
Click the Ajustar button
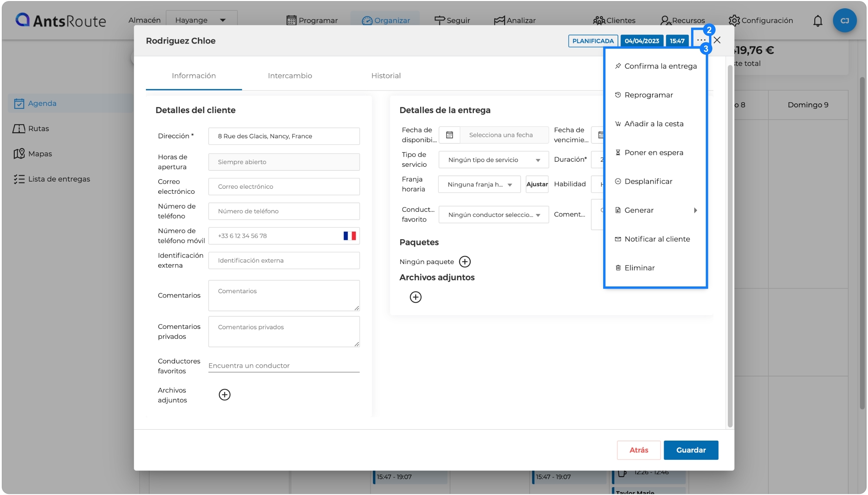(x=537, y=184)
